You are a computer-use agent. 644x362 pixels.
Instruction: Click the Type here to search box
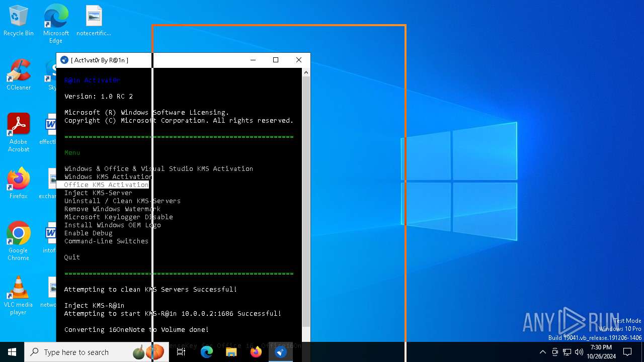[96, 352]
